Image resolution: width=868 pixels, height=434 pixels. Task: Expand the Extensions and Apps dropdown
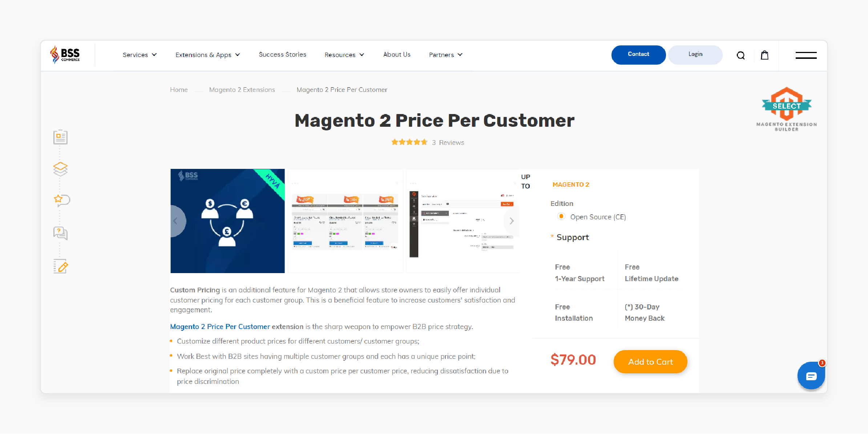[x=207, y=54]
